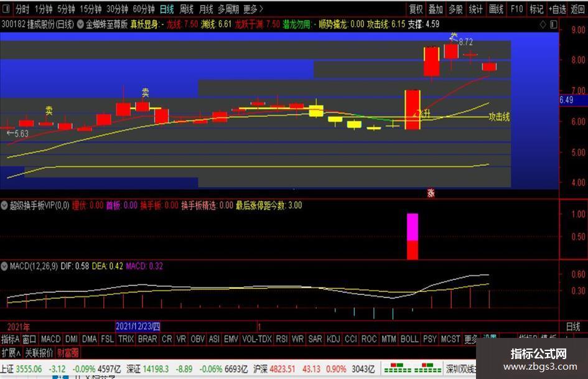Click 多股 multi-stock button
The image size is (588, 379).
tap(455, 9)
